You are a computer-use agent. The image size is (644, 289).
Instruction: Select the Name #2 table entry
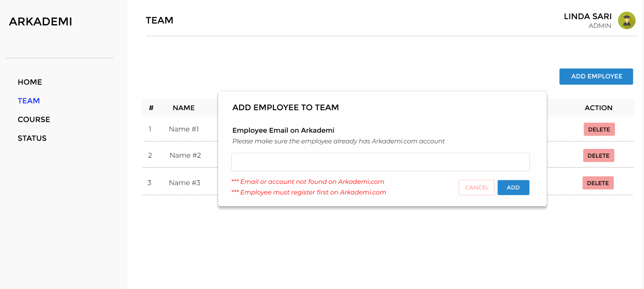click(x=185, y=156)
